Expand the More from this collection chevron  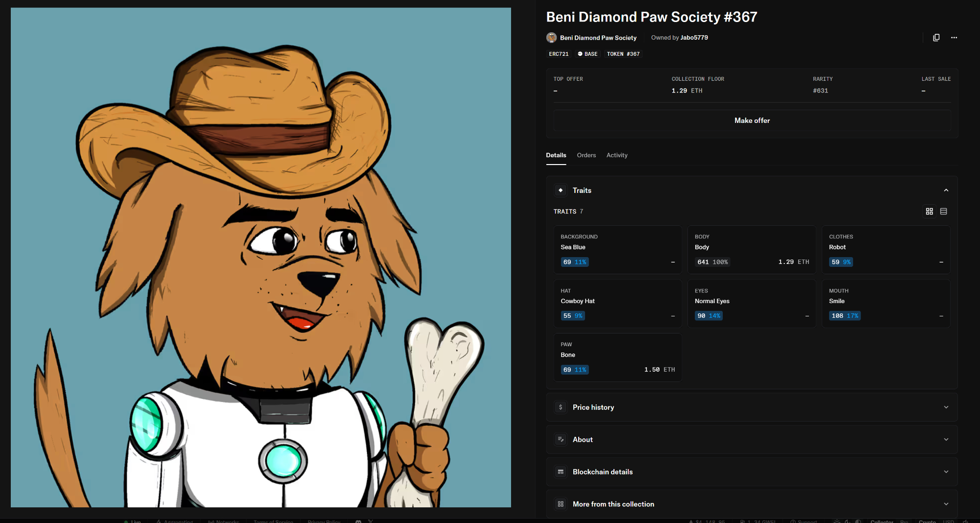tap(946, 504)
